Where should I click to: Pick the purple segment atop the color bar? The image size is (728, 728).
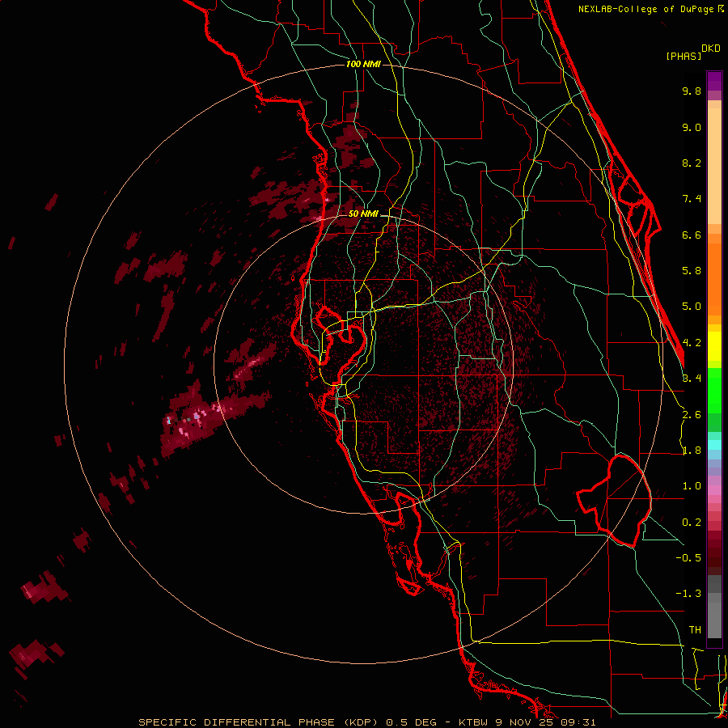714,81
